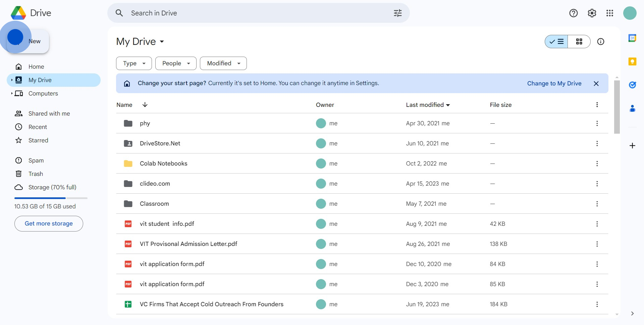
Task: Switch to grid layout view
Action: [x=579, y=42]
